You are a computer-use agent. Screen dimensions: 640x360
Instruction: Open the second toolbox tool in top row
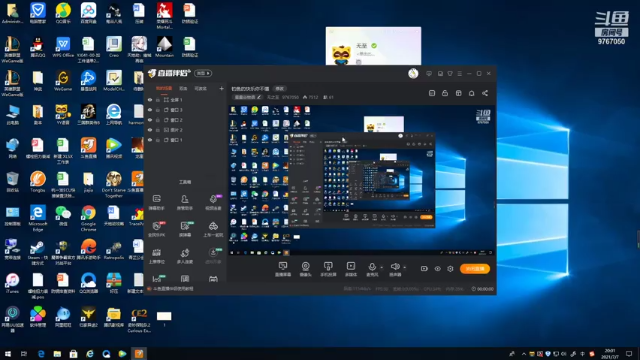pyautogui.click(x=185, y=202)
